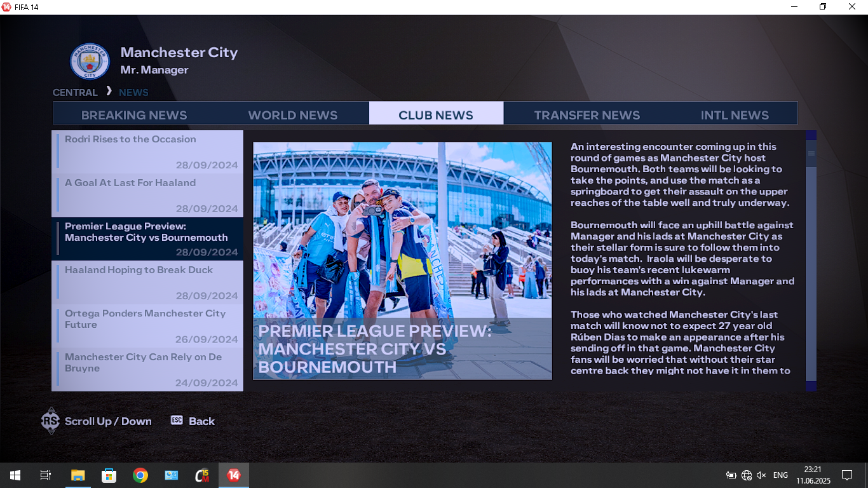This screenshot has width=868, height=488.
Task: Open the Transfer News tab
Action: 587,115
